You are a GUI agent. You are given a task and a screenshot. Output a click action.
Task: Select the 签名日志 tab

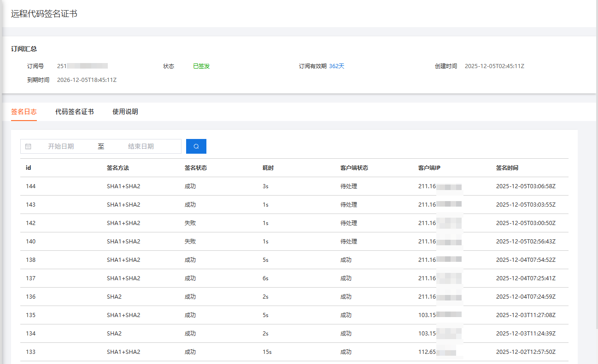point(23,111)
